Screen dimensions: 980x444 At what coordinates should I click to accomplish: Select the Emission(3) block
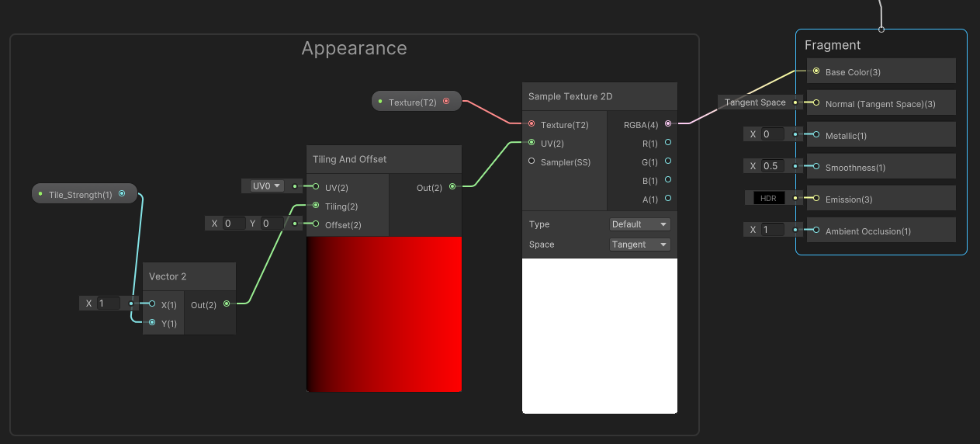[x=881, y=199]
